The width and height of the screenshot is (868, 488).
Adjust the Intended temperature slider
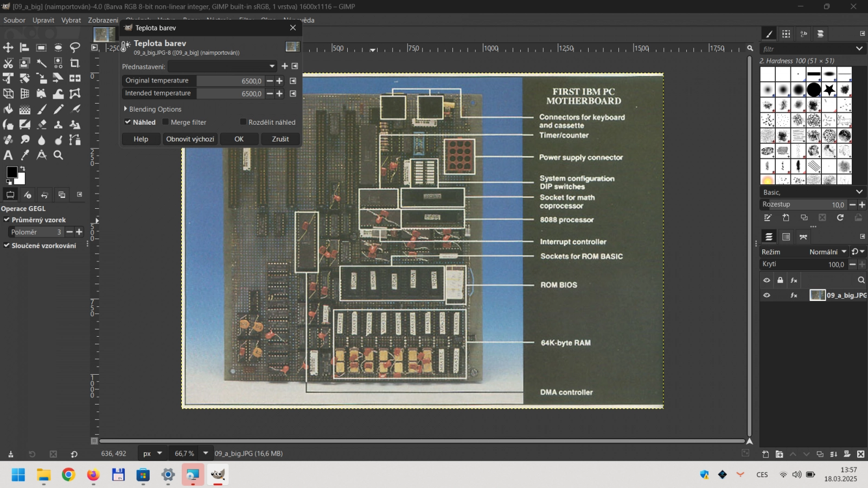(x=193, y=93)
